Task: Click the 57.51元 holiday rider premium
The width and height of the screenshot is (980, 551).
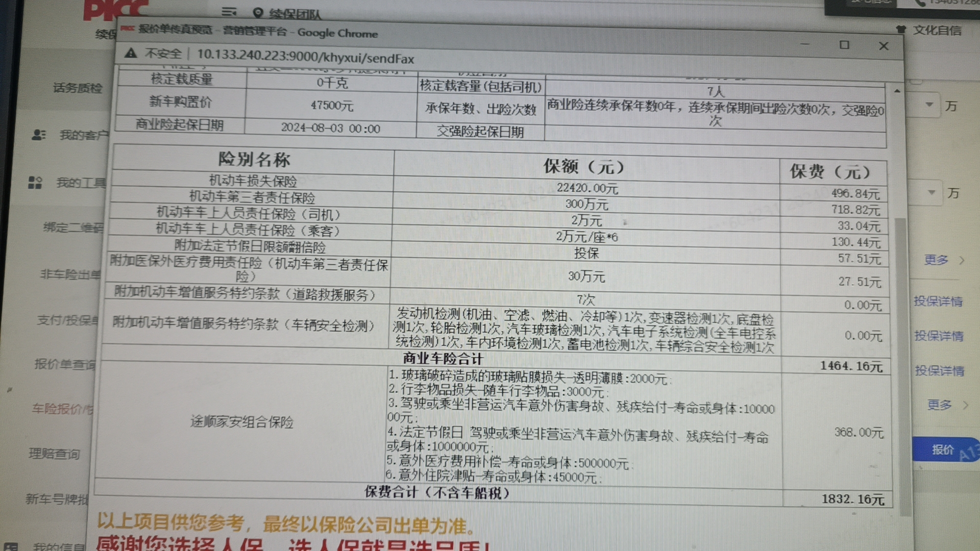Action: coord(860,259)
